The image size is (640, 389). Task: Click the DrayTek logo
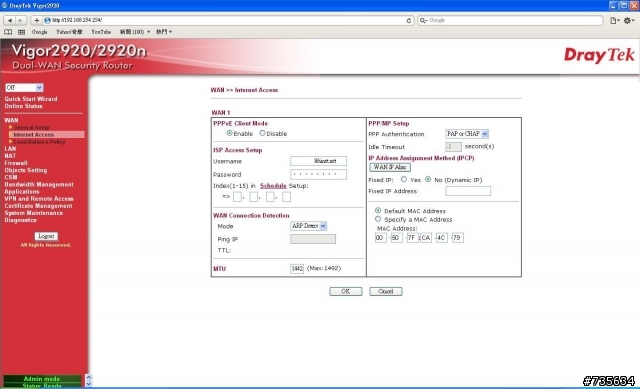pos(599,55)
